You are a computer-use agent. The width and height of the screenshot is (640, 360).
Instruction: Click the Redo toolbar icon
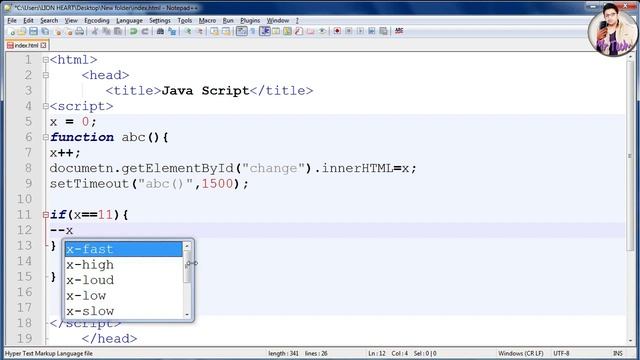146,31
